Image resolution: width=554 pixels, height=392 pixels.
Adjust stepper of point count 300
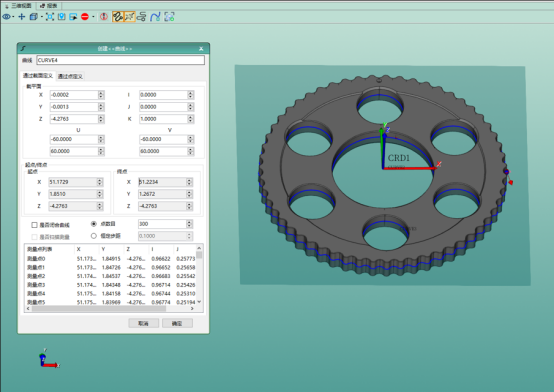(x=189, y=224)
